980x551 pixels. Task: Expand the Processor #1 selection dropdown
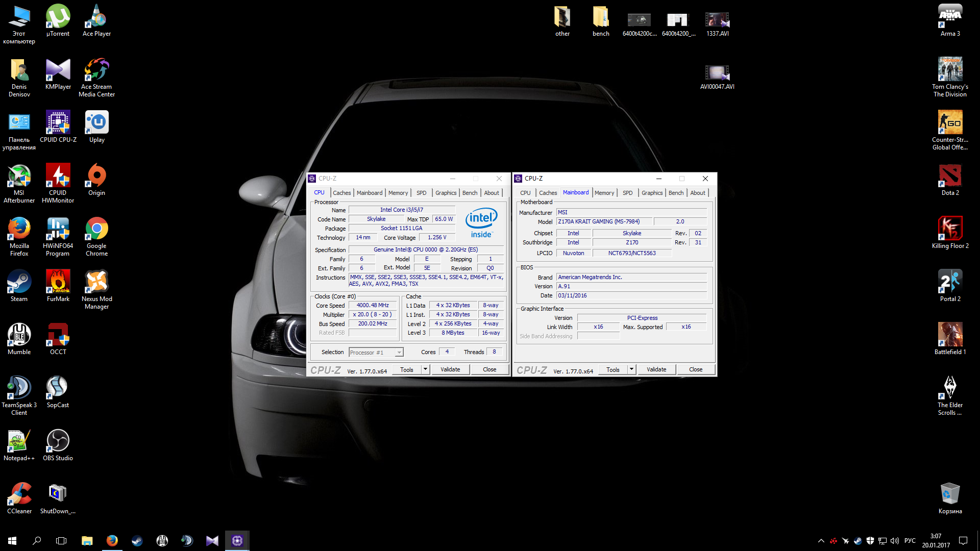[399, 353]
